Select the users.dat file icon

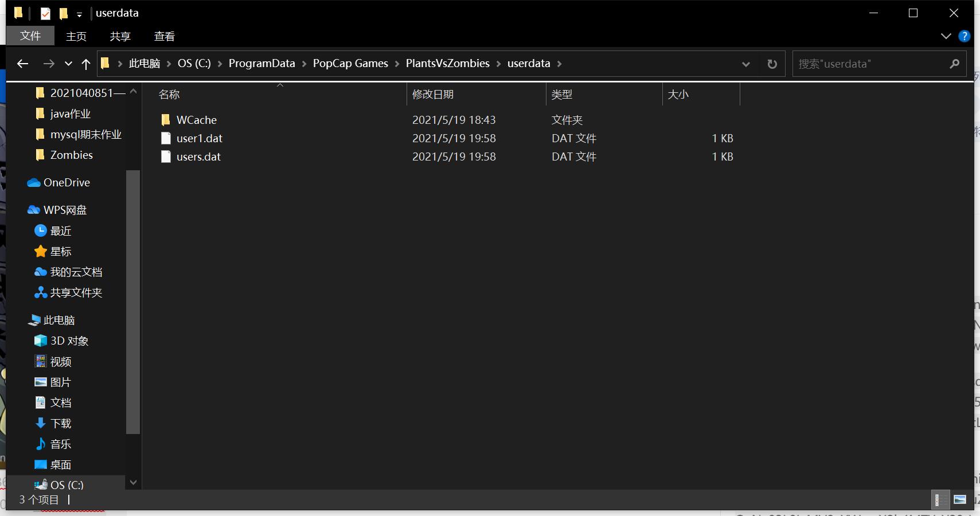pyautogui.click(x=166, y=157)
